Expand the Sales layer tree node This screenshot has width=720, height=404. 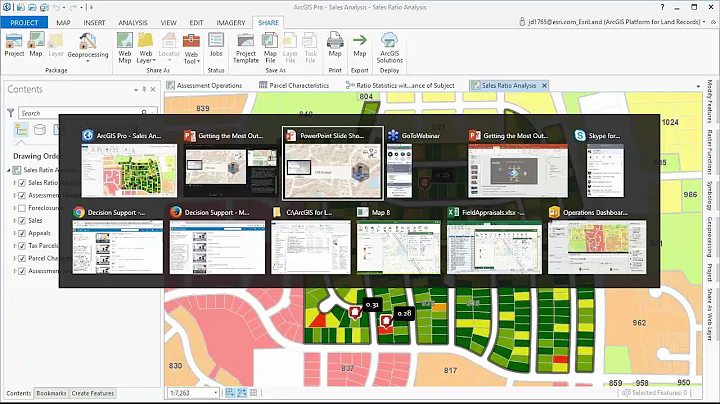[x=15, y=221]
